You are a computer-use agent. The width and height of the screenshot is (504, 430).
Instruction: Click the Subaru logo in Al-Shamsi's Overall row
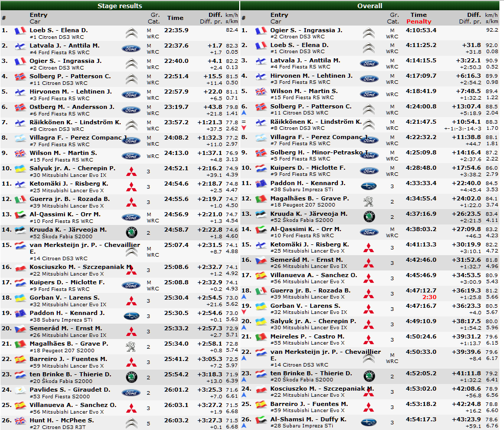coord(369,422)
